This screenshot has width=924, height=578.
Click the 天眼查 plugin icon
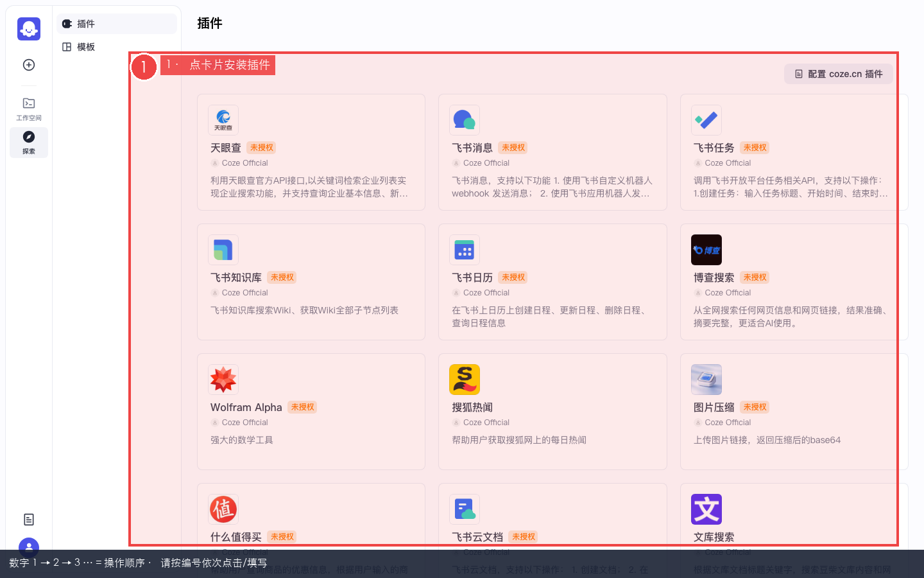[x=223, y=120]
